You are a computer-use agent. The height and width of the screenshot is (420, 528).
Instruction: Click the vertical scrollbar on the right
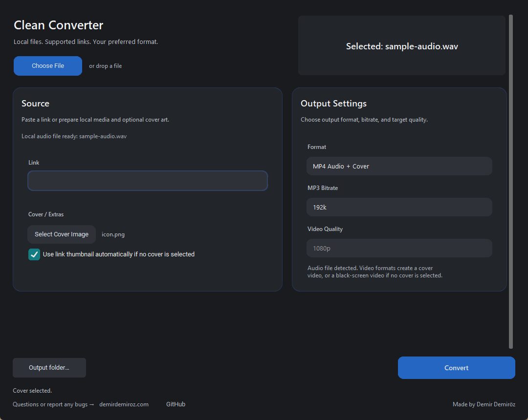(x=511, y=182)
